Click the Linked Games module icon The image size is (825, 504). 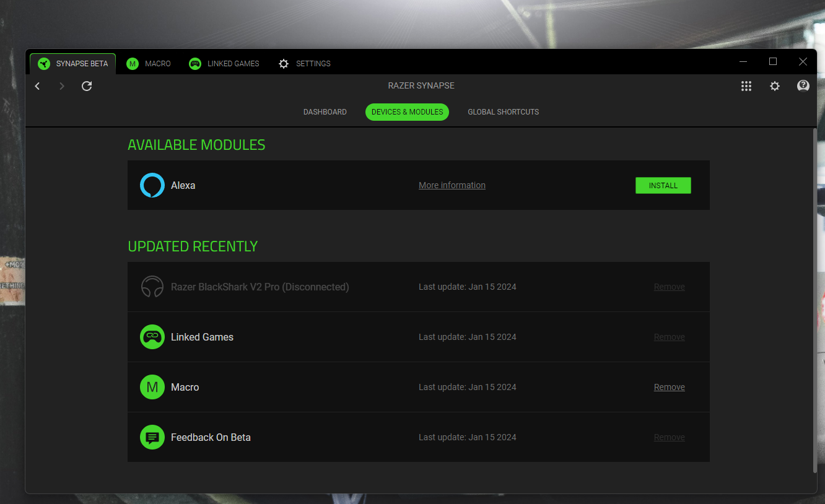(x=152, y=337)
